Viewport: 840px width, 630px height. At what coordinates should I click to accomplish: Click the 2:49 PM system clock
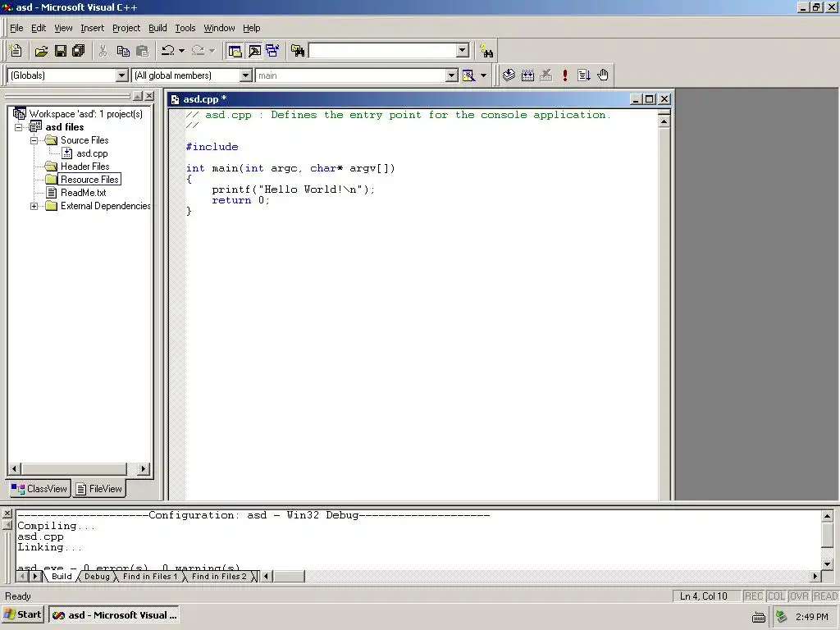811,617
